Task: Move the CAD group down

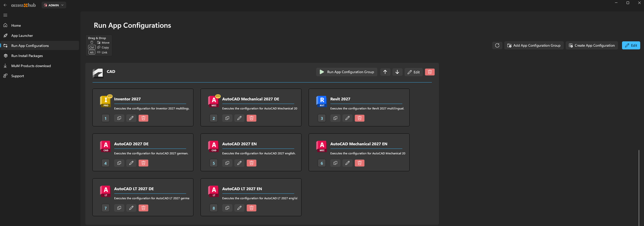Action: pyautogui.click(x=397, y=72)
